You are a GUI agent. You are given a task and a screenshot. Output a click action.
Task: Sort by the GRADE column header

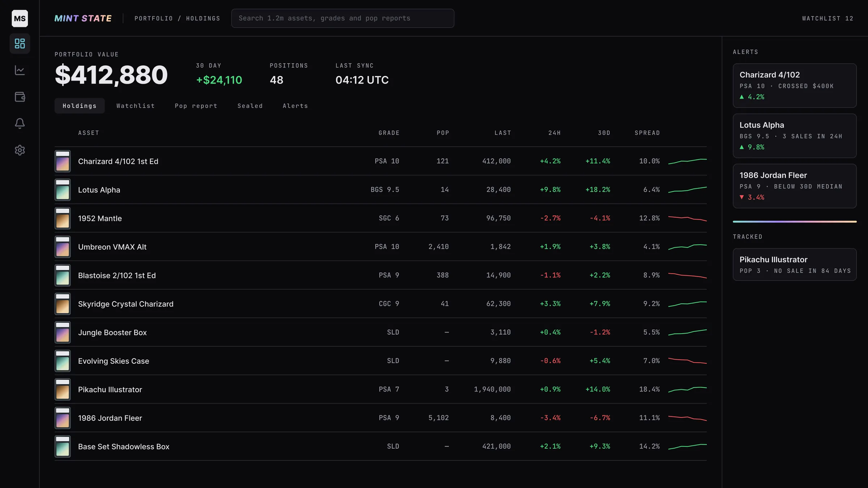click(x=389, y=133)
